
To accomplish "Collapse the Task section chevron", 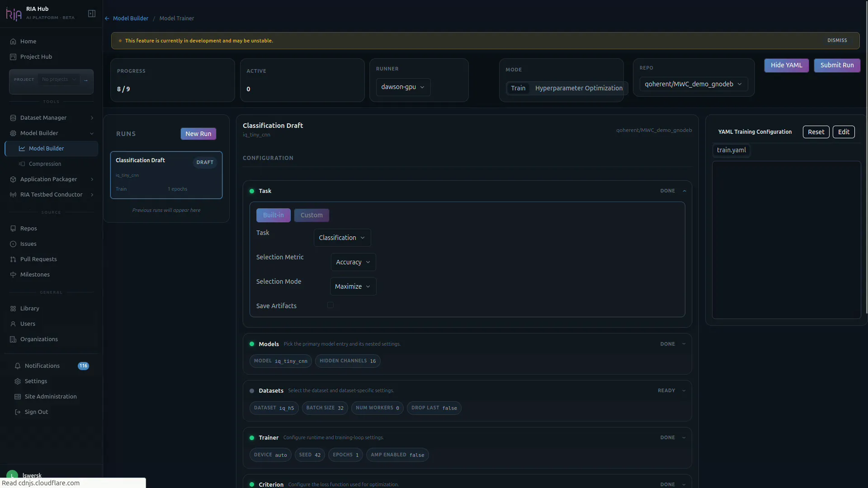I will coord(684,191).
